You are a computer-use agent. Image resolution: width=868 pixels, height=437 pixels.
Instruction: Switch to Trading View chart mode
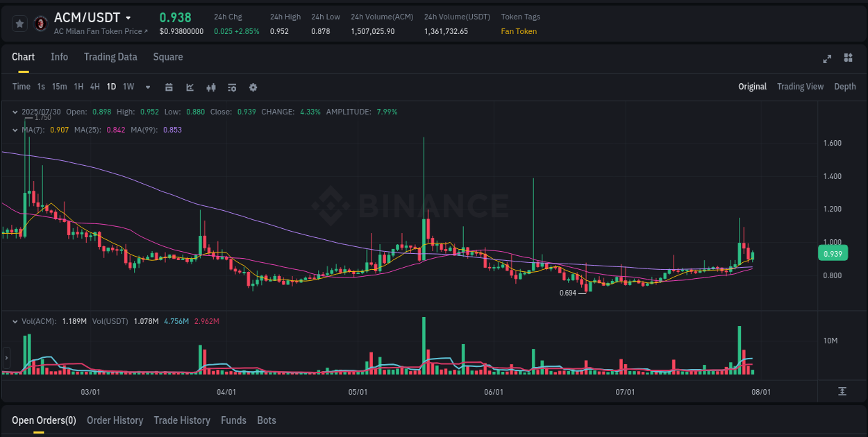point(800,87)
